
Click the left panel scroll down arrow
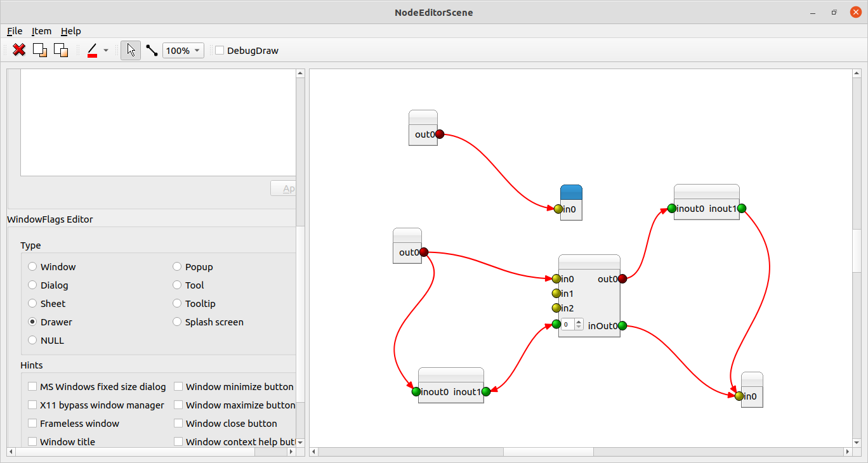[301, 442]
